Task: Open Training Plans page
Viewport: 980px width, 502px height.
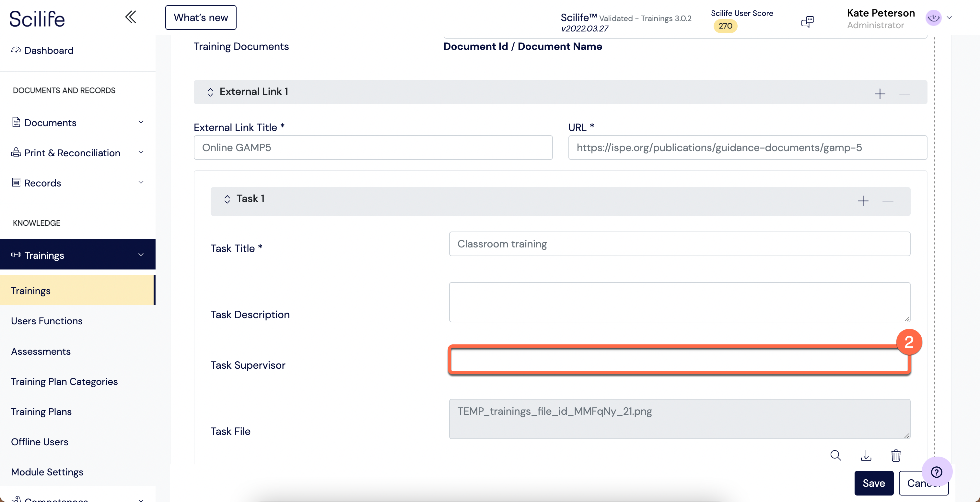Action: [x=41, y=412]
